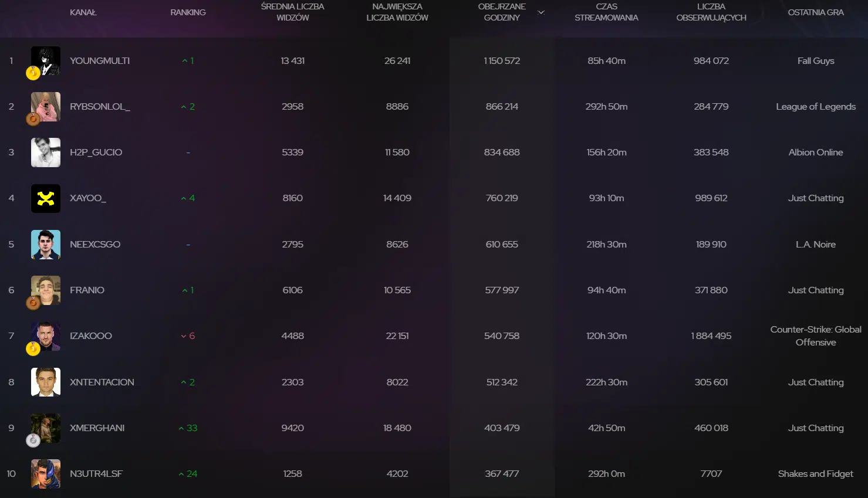The image size is (868, 498).
Task: Click YOUNGMULTI's channel avatar
Action: coord(46,60)
